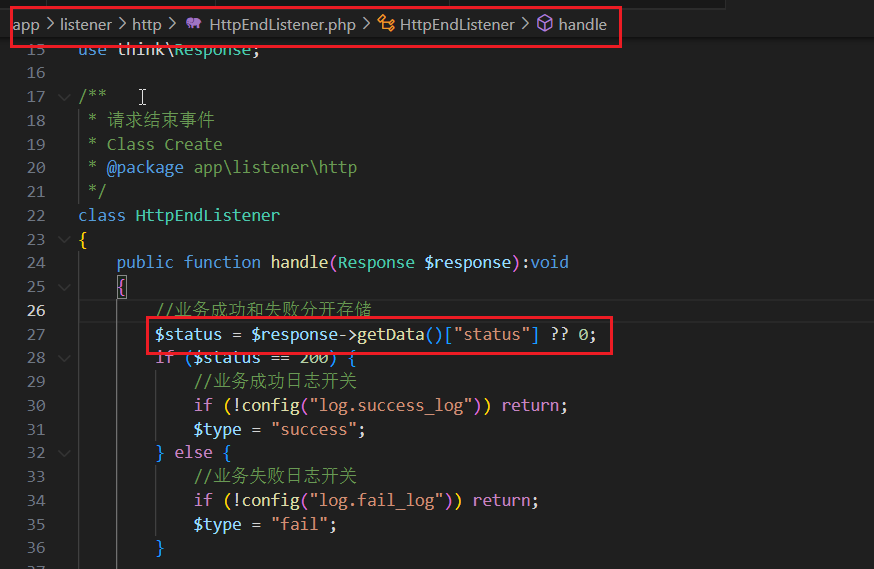Click the 'handle' function name on line 24
Screen dimensions: 874x569
299,262
